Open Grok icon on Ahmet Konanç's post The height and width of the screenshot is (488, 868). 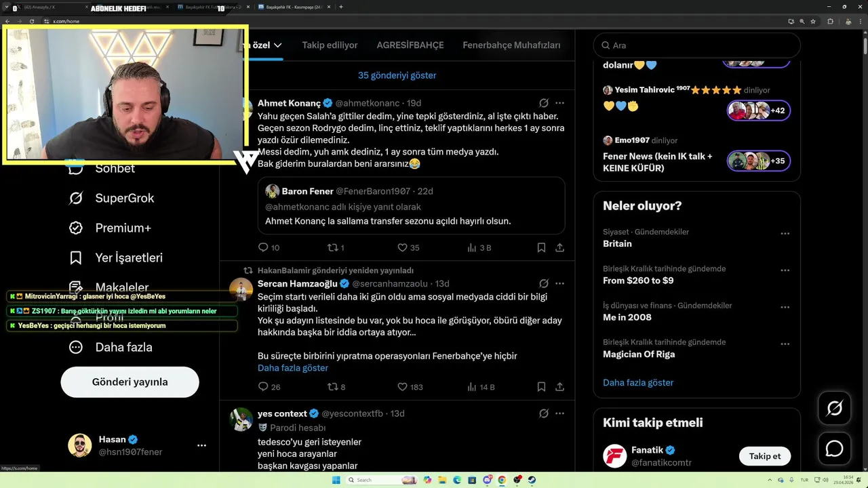543,103
